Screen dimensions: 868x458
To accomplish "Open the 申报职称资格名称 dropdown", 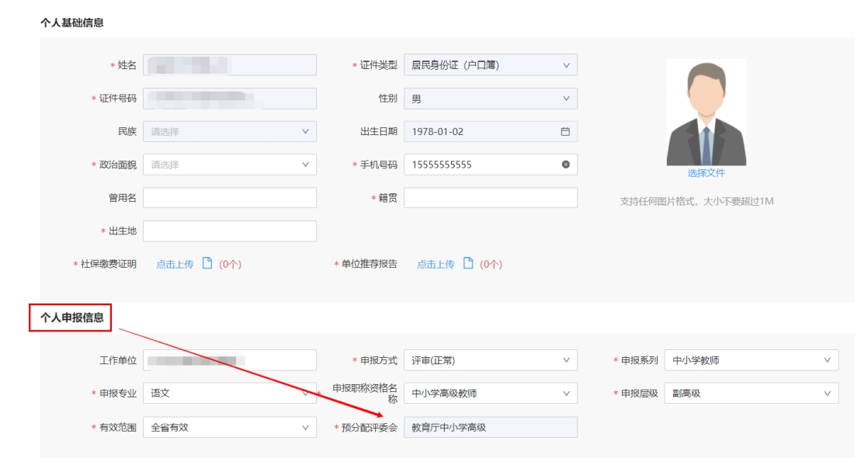I will tap(490, 394).
